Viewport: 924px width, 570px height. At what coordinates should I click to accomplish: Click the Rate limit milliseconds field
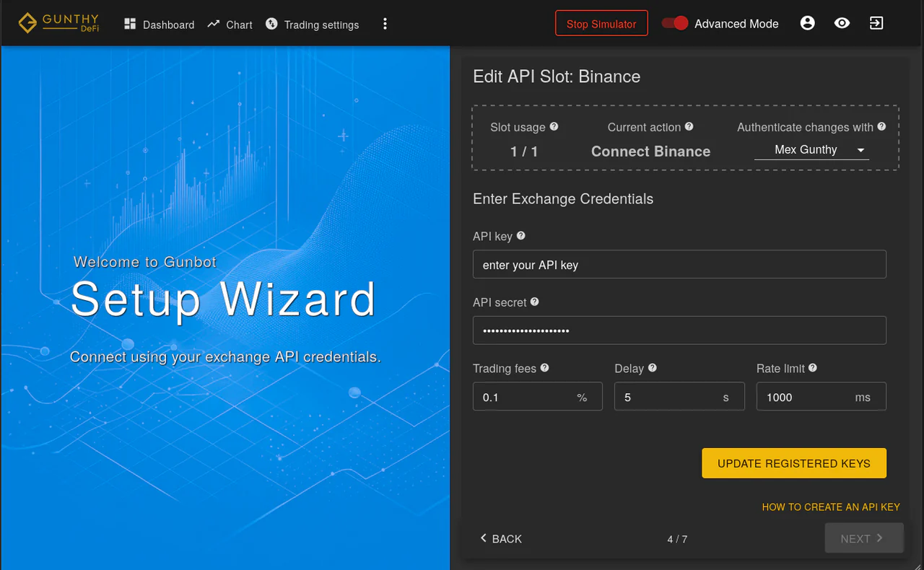click(x=821, y=397)
